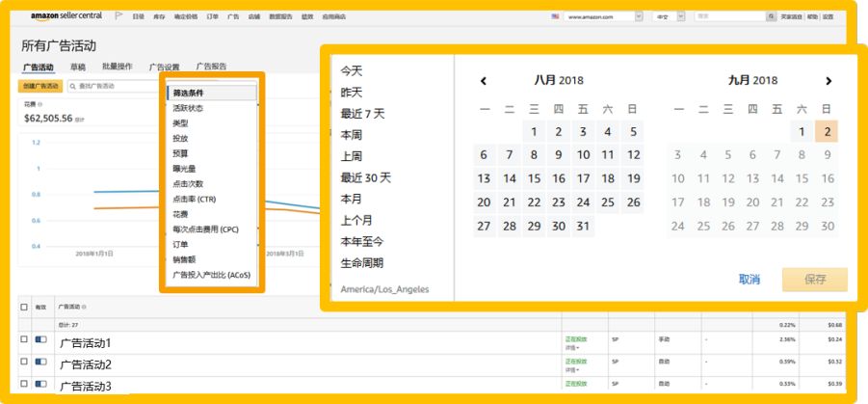
Task: Toggle the active switch for 广告活动1
Action: coord(40,340)
